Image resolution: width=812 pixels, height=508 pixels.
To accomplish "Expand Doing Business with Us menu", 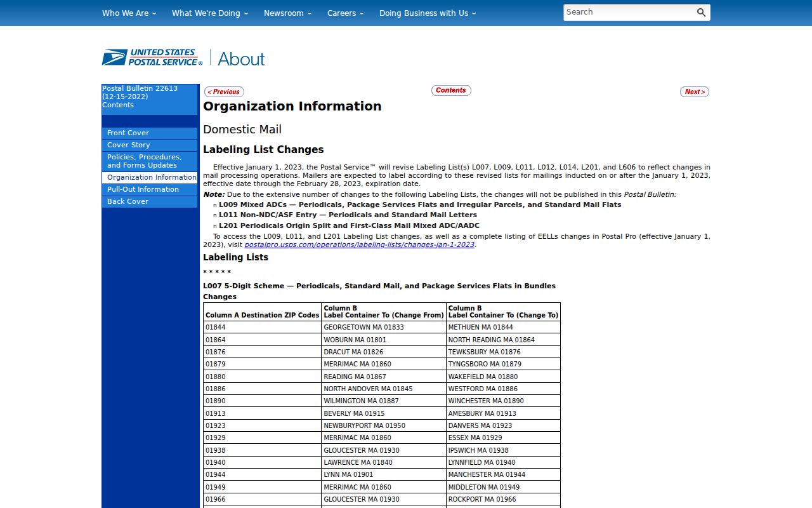I will [428, 13].
